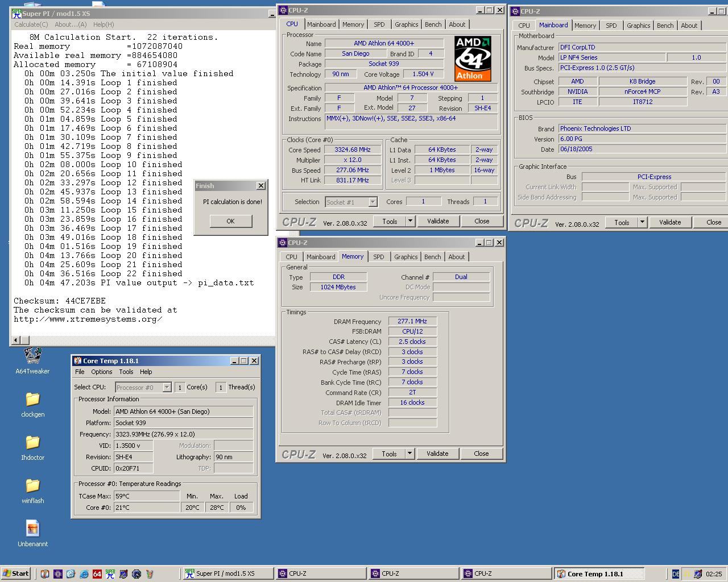This screenshot has width=728, height=582.
Task: Click Core Temp Frequency field 3323.93MHz
Action: tap(183, 434)
